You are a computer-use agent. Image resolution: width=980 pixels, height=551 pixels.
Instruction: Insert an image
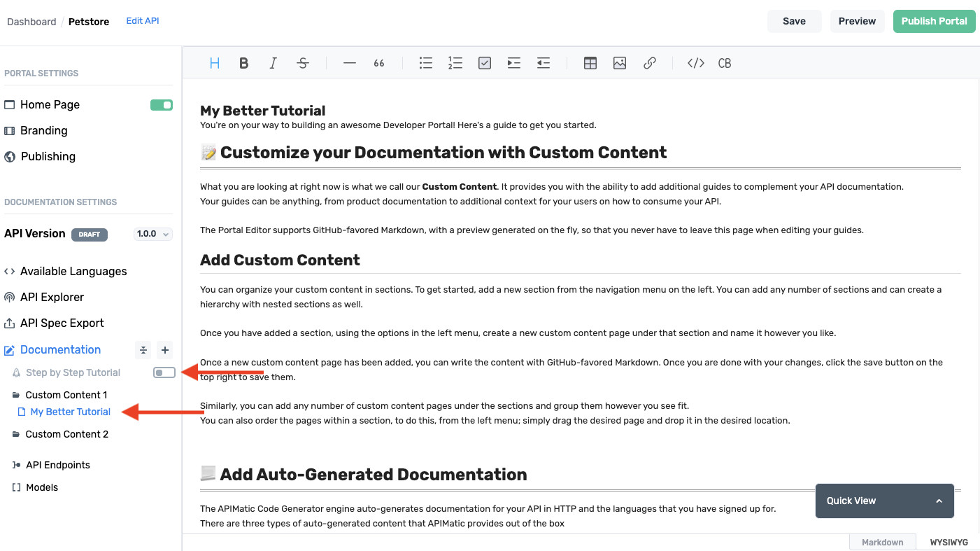[620, 63]
